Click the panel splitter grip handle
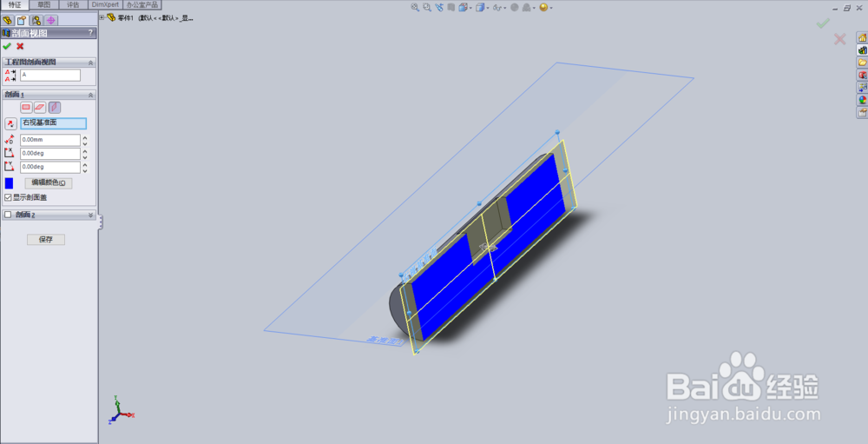This screenshot has width=868, height=444. 101,222
